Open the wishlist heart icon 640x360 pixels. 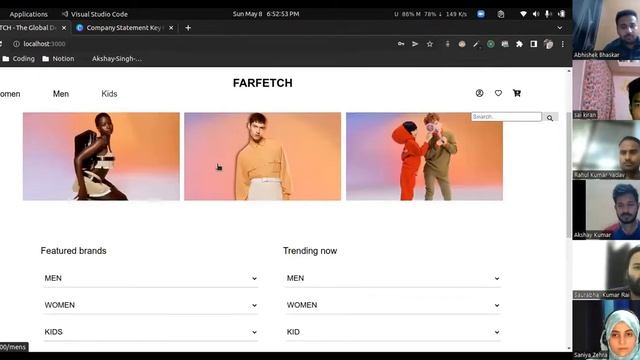(x=498, y=93)
